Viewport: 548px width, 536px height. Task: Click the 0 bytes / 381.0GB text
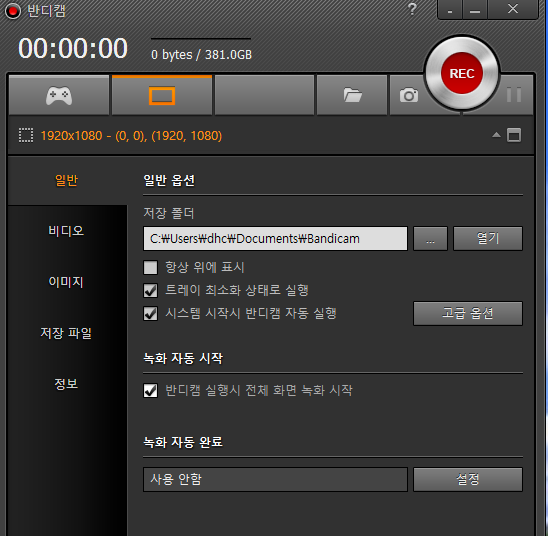pyautogui.click(x=201, y=55)
